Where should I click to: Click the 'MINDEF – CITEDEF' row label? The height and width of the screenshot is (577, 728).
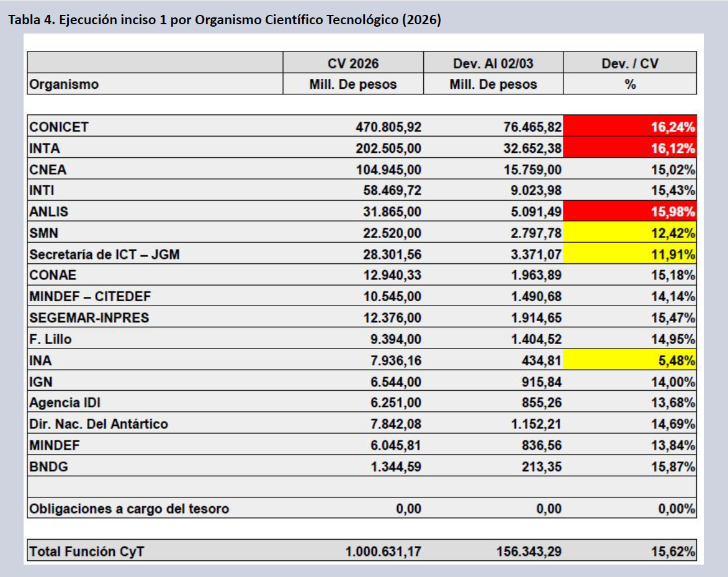(90, 296)
